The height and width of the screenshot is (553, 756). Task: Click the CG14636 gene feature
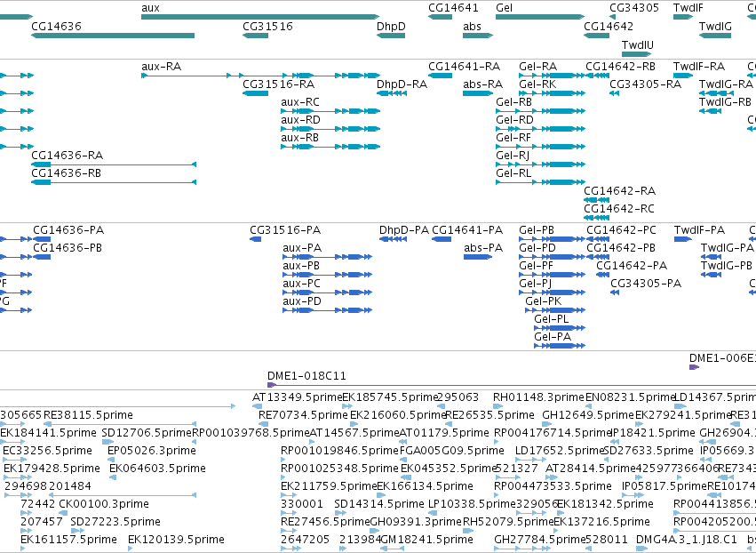pos(113,36)
